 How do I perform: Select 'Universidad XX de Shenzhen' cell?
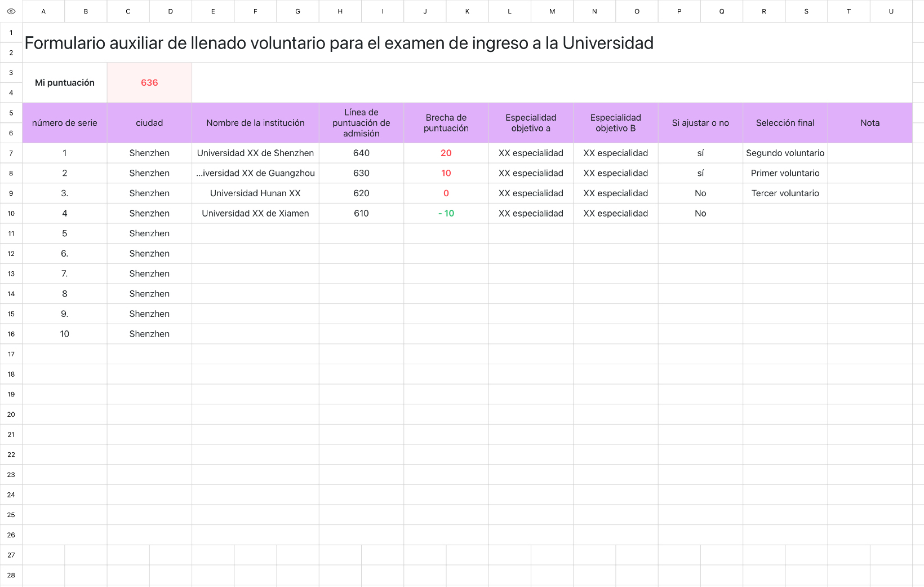[x=255, y=153]
